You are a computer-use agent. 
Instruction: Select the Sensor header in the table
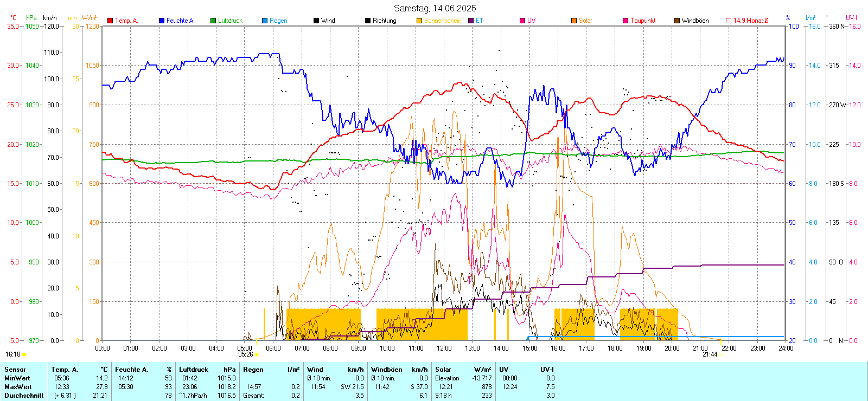[15, 370]
